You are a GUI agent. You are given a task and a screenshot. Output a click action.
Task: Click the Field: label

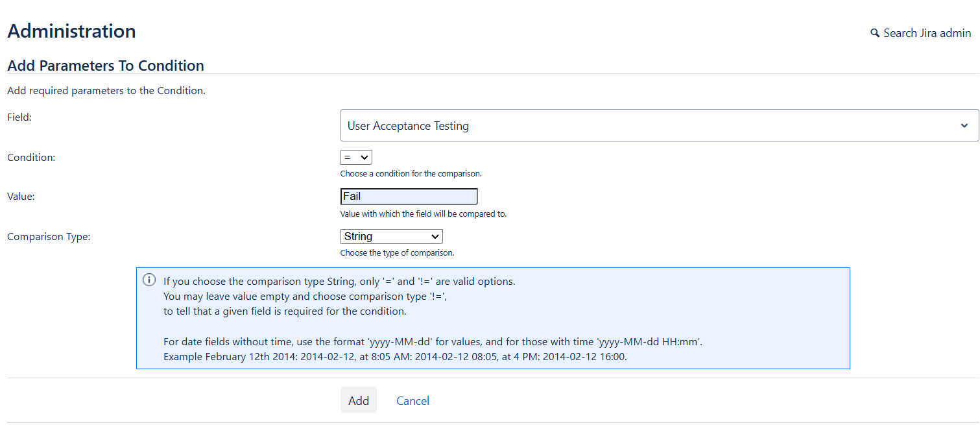coord(19,117)
